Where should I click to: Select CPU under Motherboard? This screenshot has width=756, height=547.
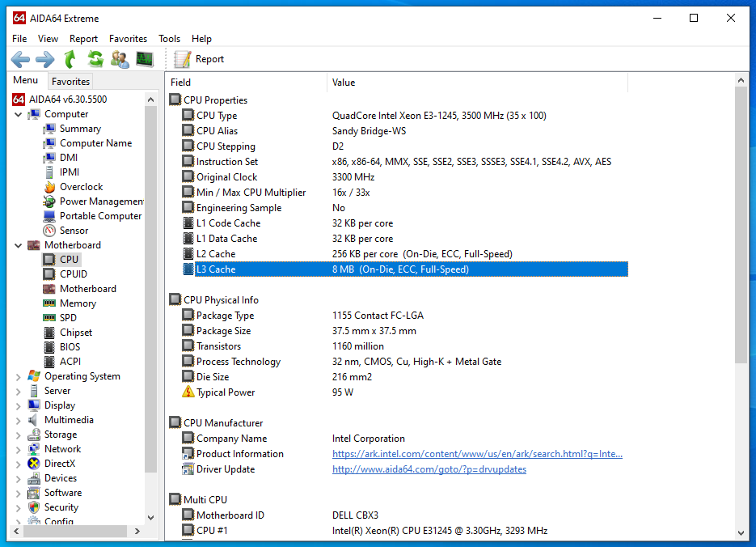(x=69, y=260)
